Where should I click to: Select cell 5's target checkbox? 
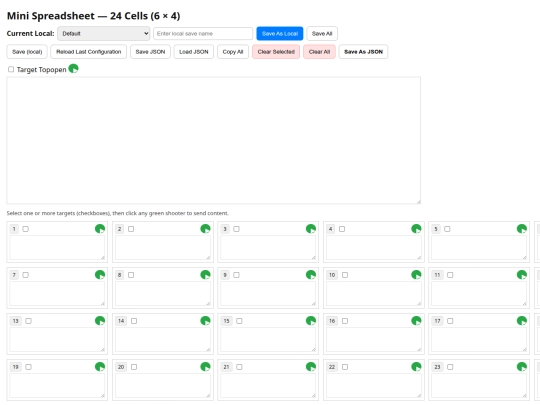click(x=447, y=229)
